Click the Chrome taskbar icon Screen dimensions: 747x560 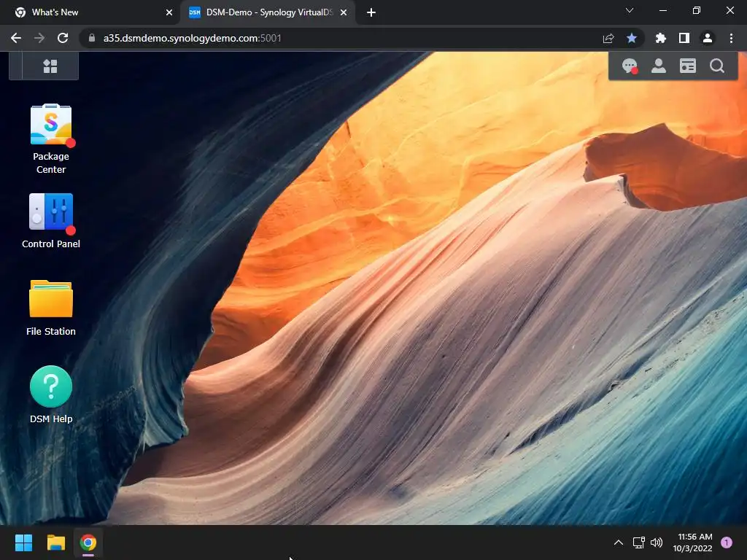coord(88,542)
